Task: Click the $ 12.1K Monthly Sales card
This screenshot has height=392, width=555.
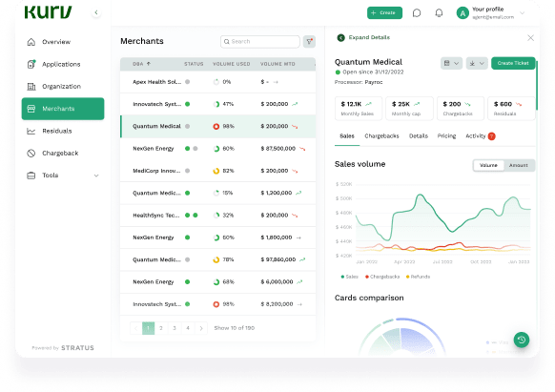Action: [x=359, y=109]
